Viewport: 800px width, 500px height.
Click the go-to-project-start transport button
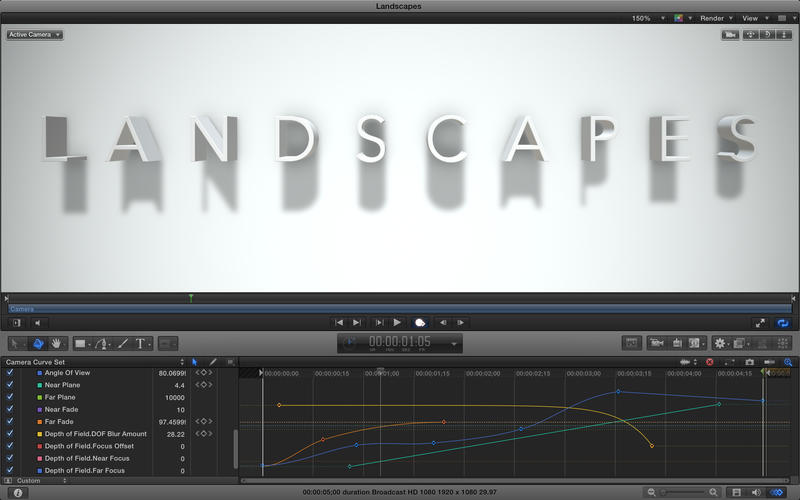click(339, 322)
